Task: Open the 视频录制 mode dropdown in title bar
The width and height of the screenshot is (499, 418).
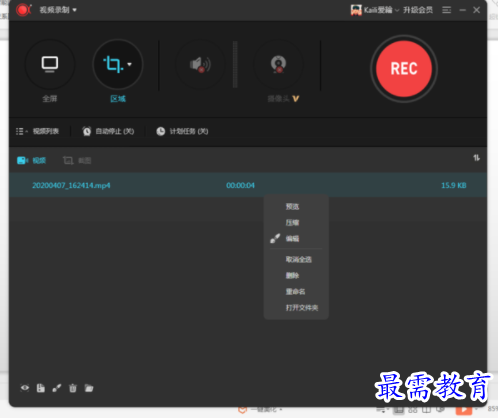Action: click(x=58, y=10)
